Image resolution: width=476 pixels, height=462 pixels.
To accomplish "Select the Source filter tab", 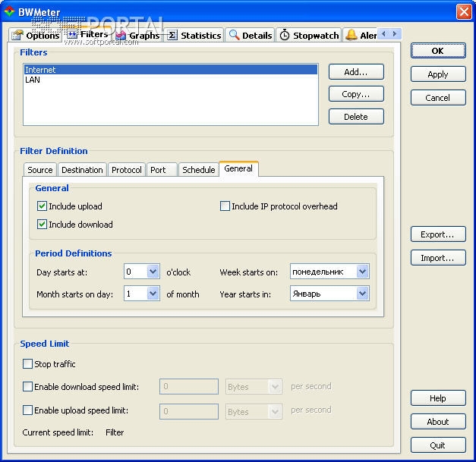I will [40, 170].
